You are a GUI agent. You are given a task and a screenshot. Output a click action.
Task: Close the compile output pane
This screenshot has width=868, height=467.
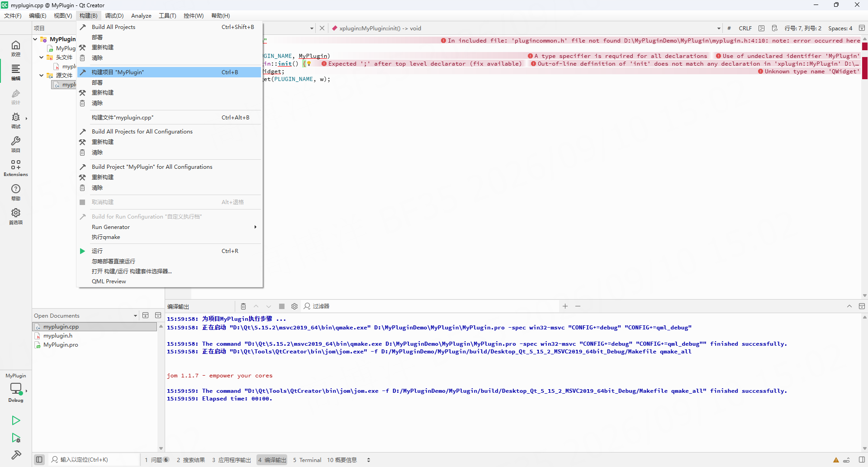(x=862, y=306)
